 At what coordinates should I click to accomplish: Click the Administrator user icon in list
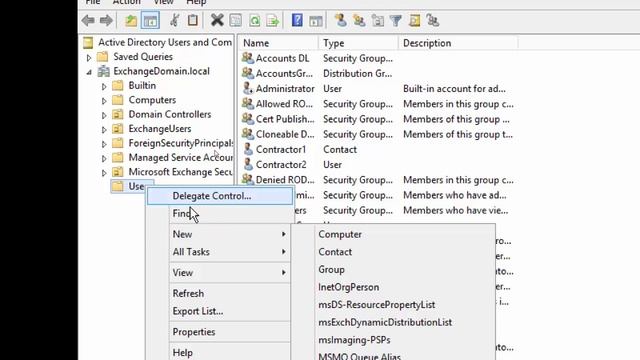[x=247, y=89]
